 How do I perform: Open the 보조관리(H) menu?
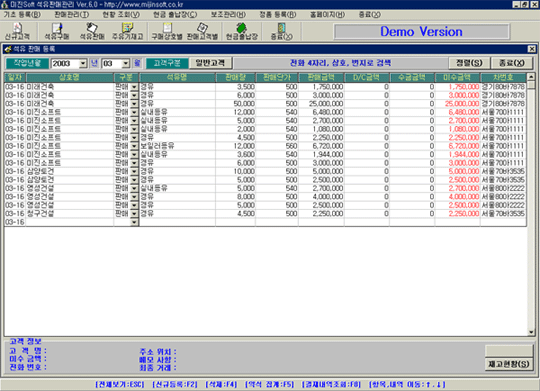228,14
